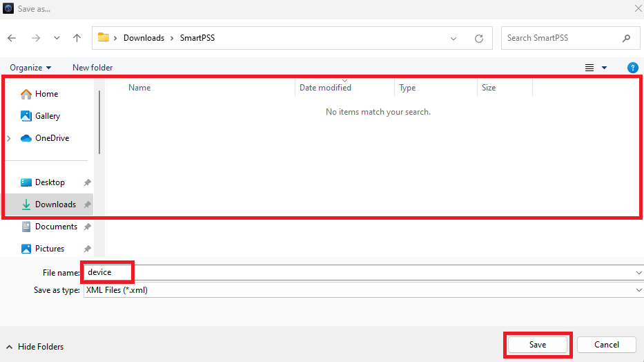Create a New folder
This screenshot has width=644, height=362.
92,68
